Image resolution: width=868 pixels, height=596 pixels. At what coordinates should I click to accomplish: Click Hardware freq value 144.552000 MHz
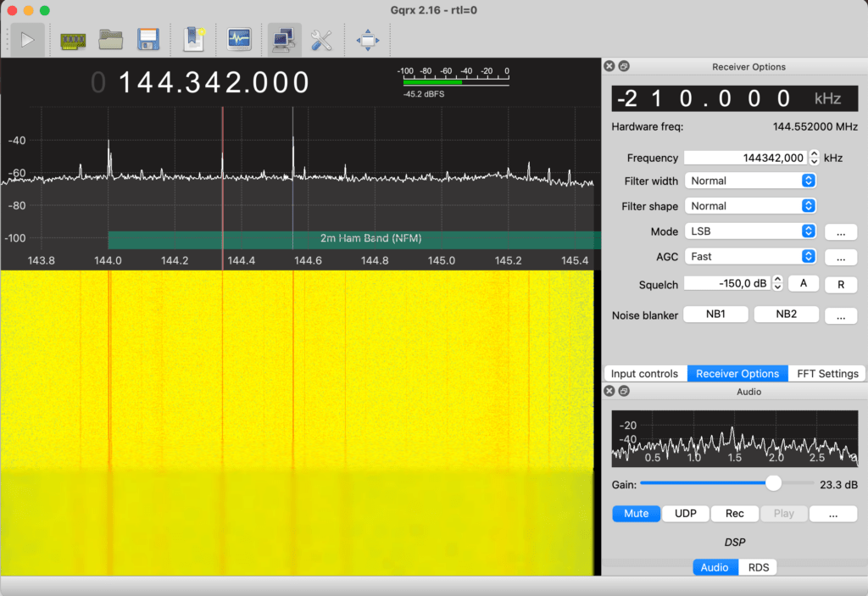point(815,126)
